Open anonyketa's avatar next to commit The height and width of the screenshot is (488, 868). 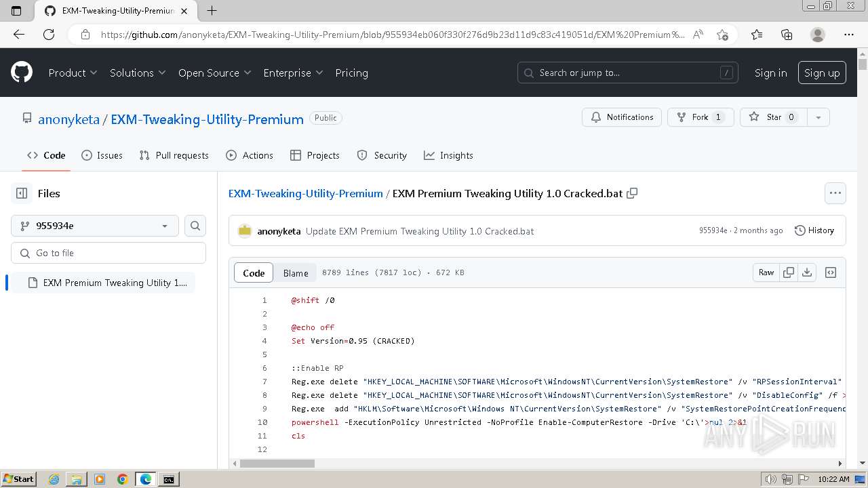245,230
